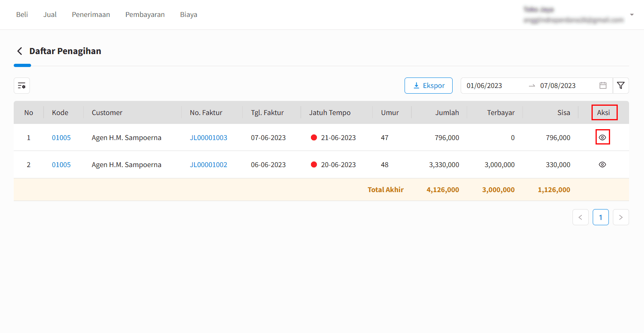
Task: Click the 330,000 remaining balance cell
Action: (558, 165)
